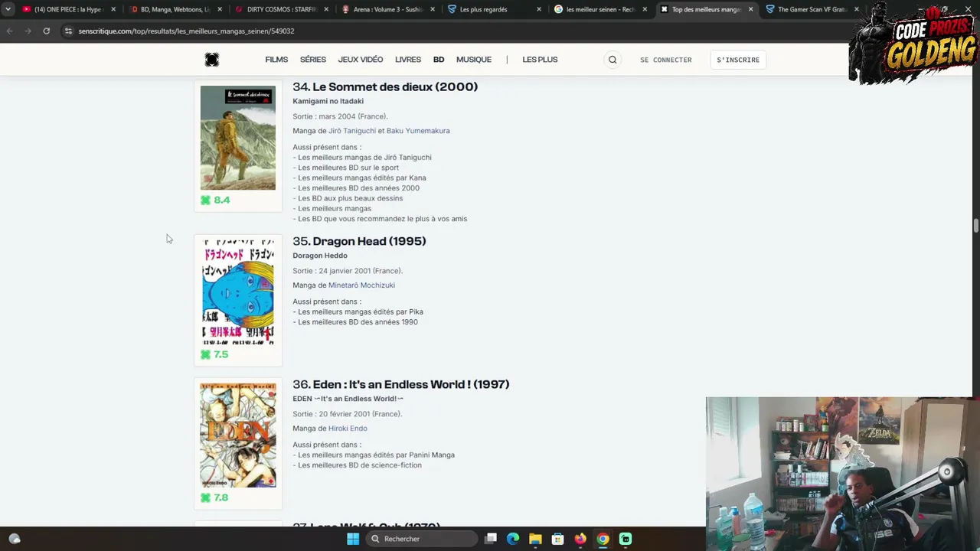Open 'Les meilleurs mangas édités par Kana' list
Image resolution: width=980 pixels, height=551 pixels.
362,178
